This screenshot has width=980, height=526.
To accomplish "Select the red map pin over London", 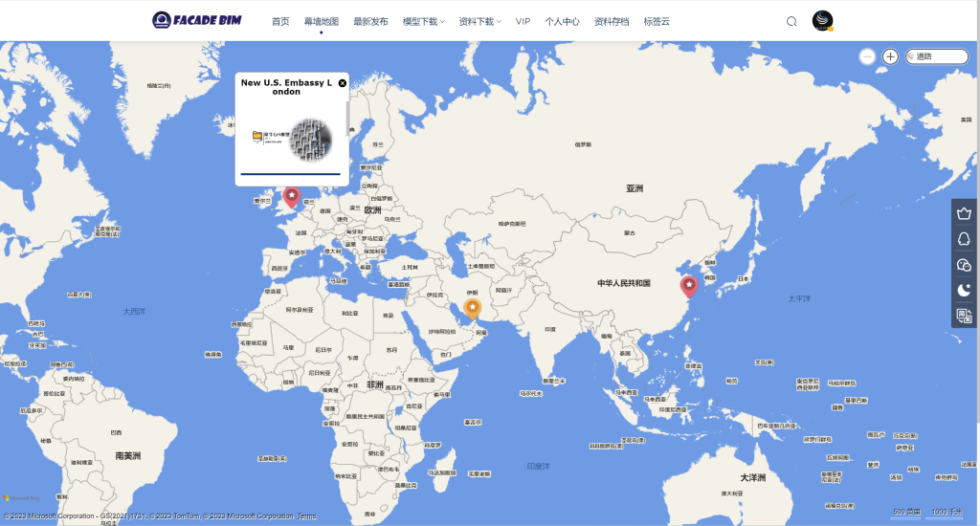I will click(291, 197).
